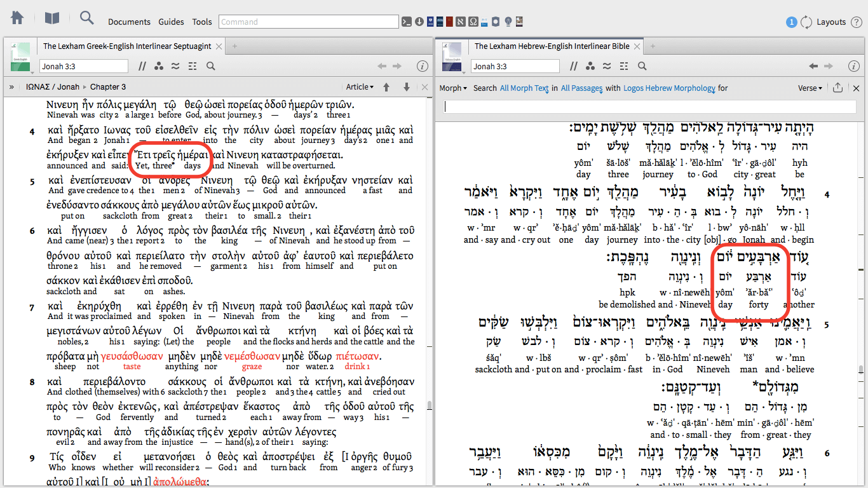
Task: Select the Lexham Hebrew-English Interlinear Bible tab
Action: point(552,46)
